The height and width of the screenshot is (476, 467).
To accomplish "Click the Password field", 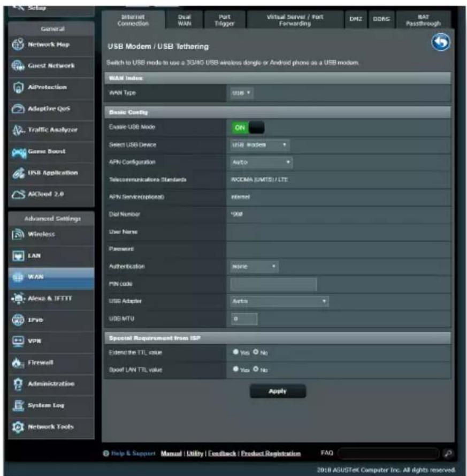I will pyautogui.click(x=338, y=249).
